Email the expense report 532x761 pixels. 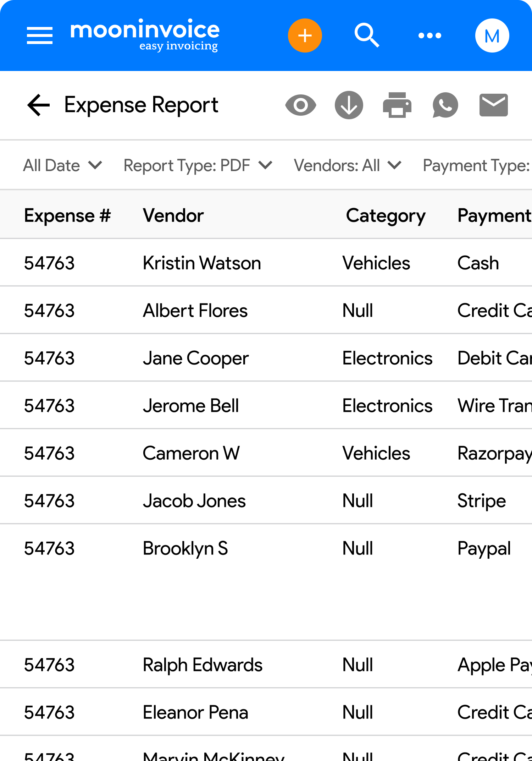pyautogui.click(x=493, y=105)
